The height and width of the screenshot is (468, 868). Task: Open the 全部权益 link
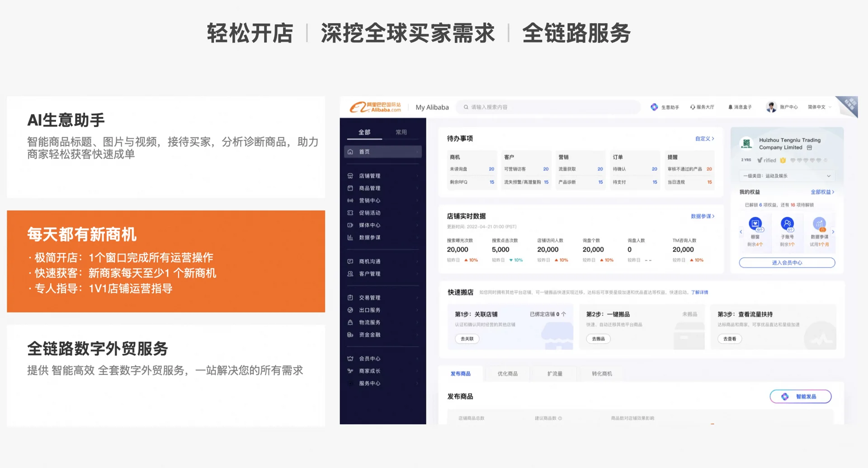pos(822,192)
